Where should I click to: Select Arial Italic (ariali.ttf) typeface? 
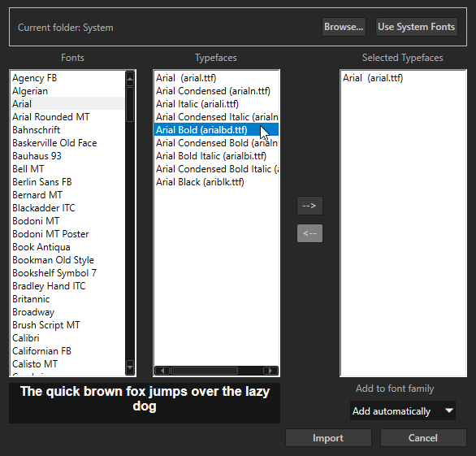pyautogui.click(x=216, y=104)
